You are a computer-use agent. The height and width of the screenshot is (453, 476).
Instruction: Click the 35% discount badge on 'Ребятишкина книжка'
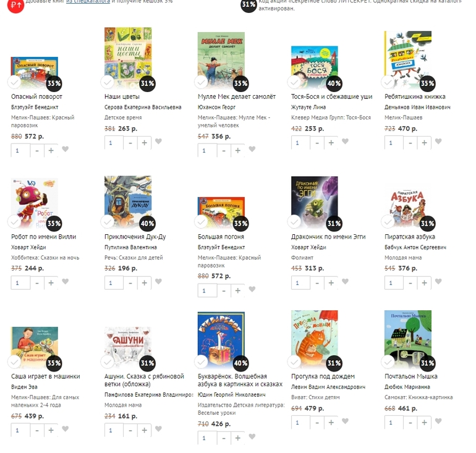pos(427,83)
